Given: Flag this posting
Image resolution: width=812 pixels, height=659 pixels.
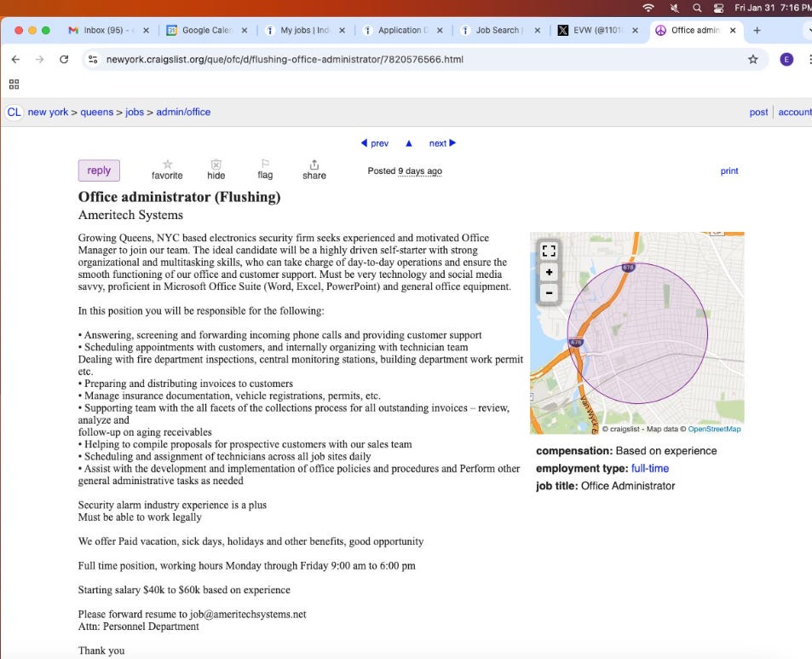Looking at the screenshot, I should coord(265,170).
